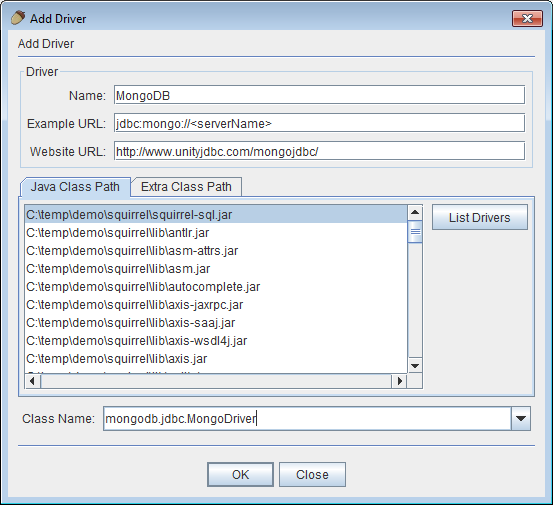Open the Class Name dropdown arrow
The width and height of the screenshot is (553, 505).
point(521,419)
